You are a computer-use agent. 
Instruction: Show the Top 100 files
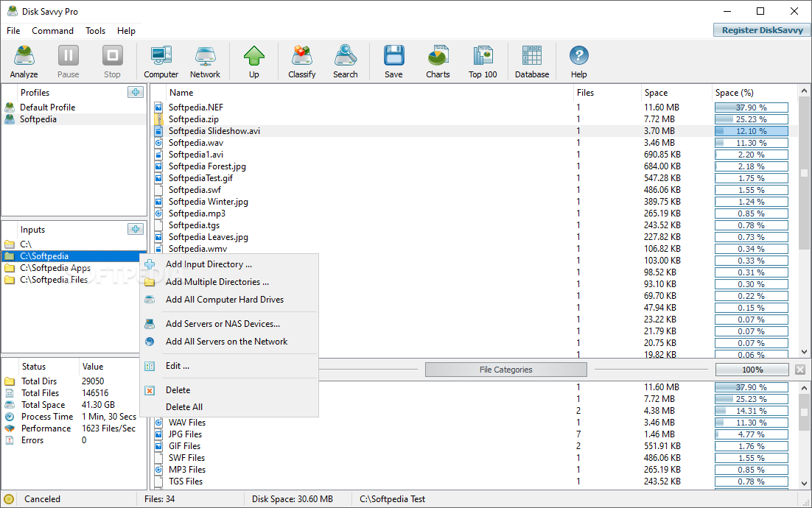point(483,61)
